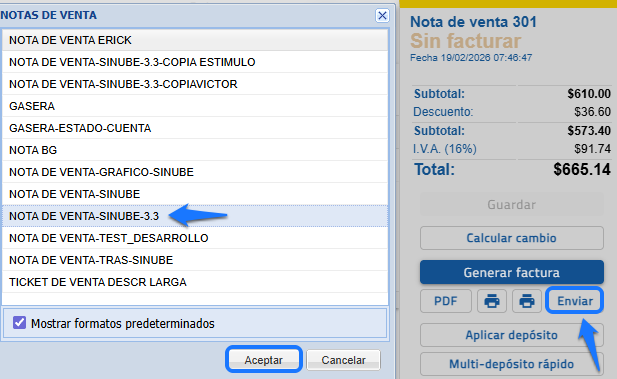This screenshot has height=379, width=617.
Task: Open Multi-depósito rápido
Action: point(512,364)
